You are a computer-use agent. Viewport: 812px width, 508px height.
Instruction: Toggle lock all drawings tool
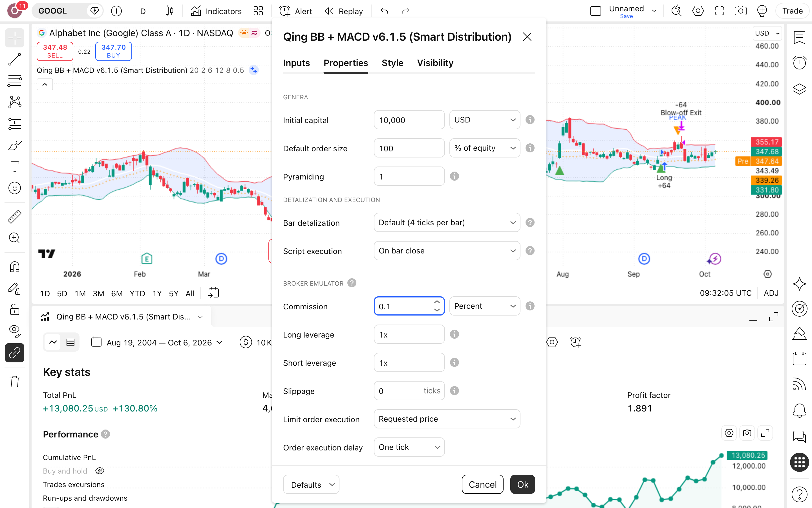tap(14, 309)
